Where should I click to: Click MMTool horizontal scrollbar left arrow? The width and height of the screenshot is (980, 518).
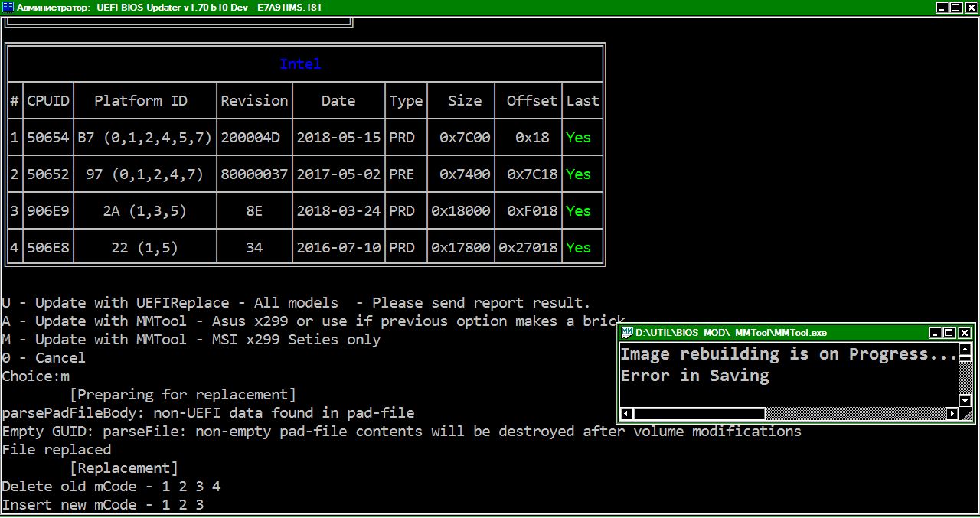626,413
